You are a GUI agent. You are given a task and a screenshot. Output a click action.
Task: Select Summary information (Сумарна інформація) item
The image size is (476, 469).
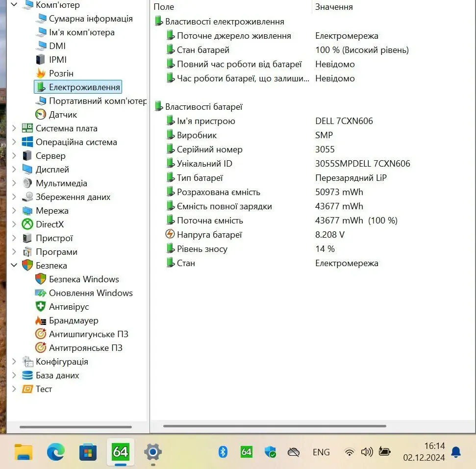91,19
